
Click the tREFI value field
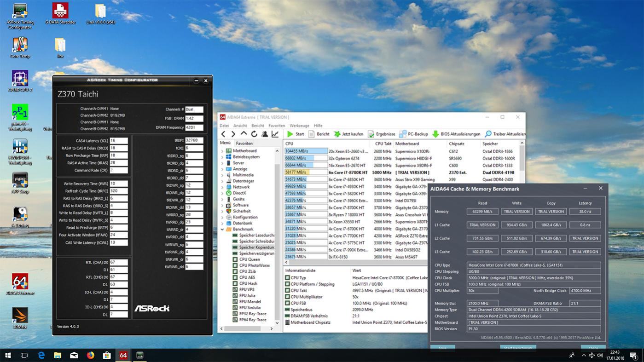click(x=194, y=140)
